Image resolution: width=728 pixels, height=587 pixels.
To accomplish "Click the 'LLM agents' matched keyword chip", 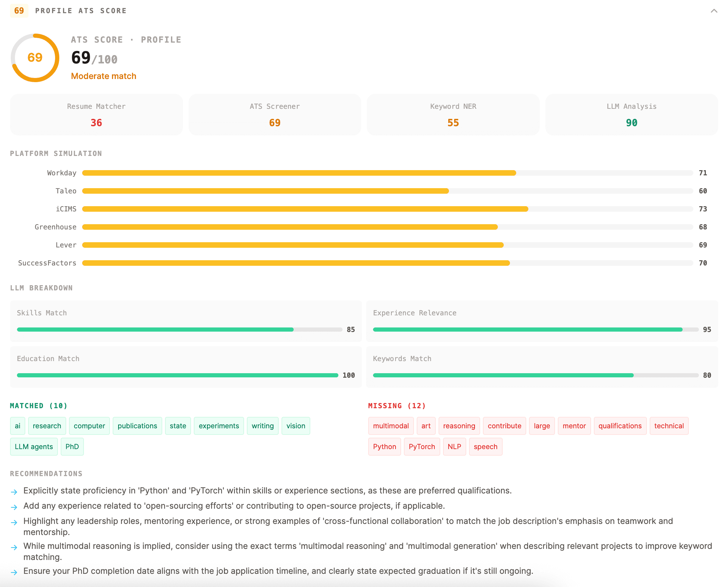I will click(34, 447).
